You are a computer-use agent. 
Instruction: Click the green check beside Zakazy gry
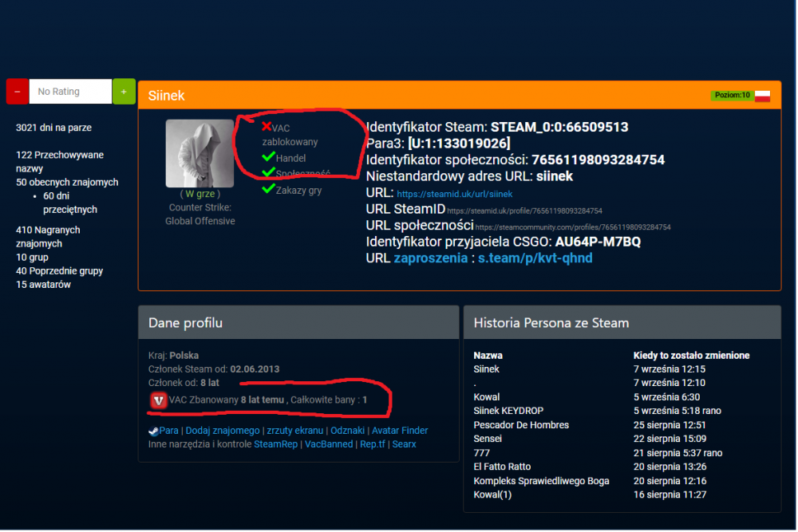pos(268,189)
